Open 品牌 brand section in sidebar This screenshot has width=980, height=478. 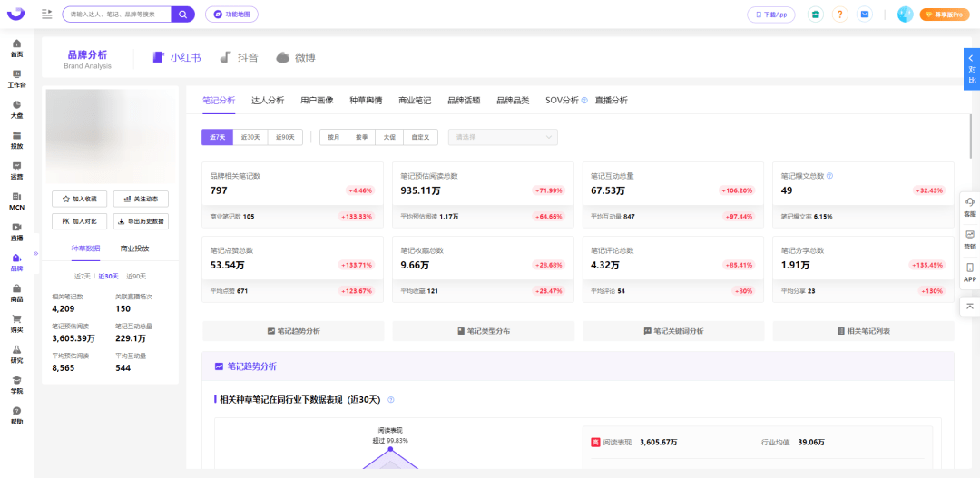[17, 262]
